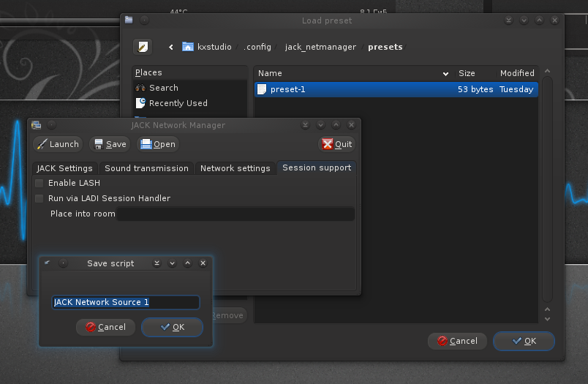This screenshot has width=588, height=384.
Task: Select the preset-1 file row
Action: (x=396, y=89)
